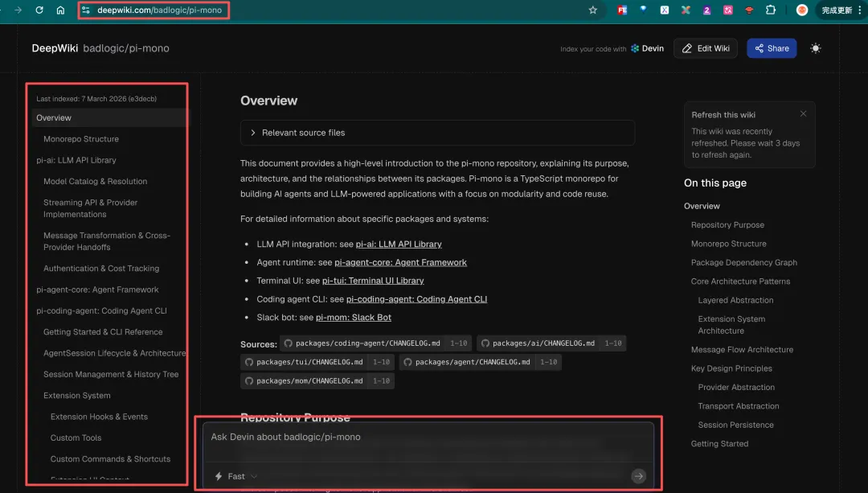
Task: Open the Fast mode dropdown
Action: (x=236, y=476)
